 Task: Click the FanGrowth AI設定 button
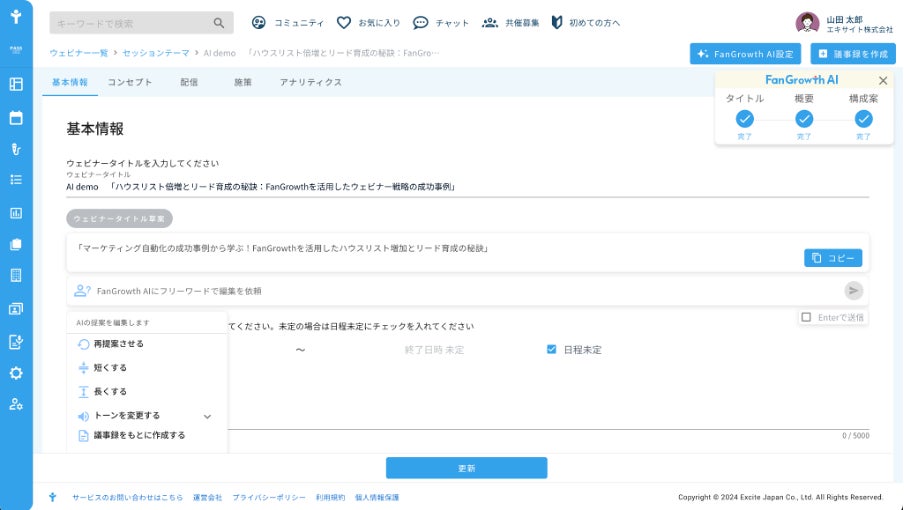(745, 54)
